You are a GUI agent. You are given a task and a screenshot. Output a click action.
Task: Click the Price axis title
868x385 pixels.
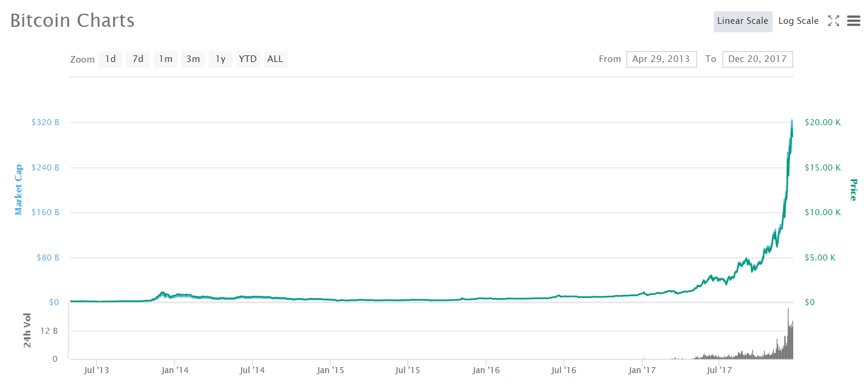click(853, 190)
